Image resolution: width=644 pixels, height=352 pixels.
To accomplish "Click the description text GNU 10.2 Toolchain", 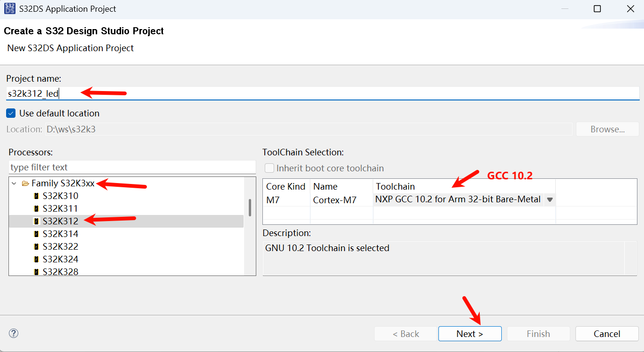I will (327, 248).
